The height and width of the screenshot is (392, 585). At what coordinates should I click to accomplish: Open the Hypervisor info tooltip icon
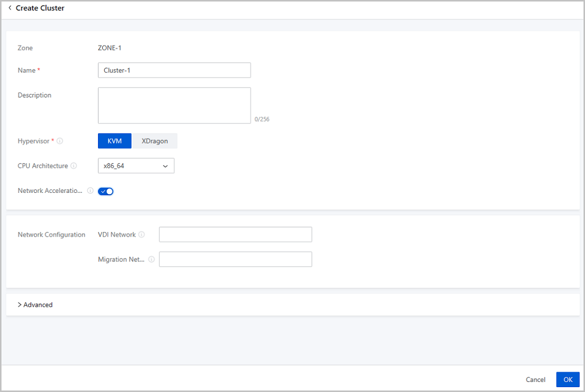60,141
